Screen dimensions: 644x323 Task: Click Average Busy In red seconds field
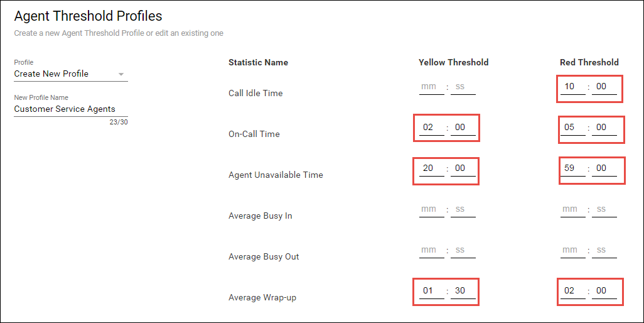[x=604, y=209]
